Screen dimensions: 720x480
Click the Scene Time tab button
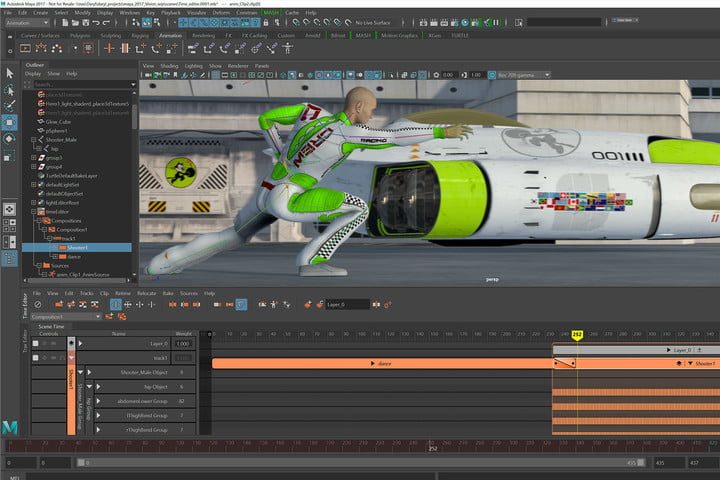point(51,327)
